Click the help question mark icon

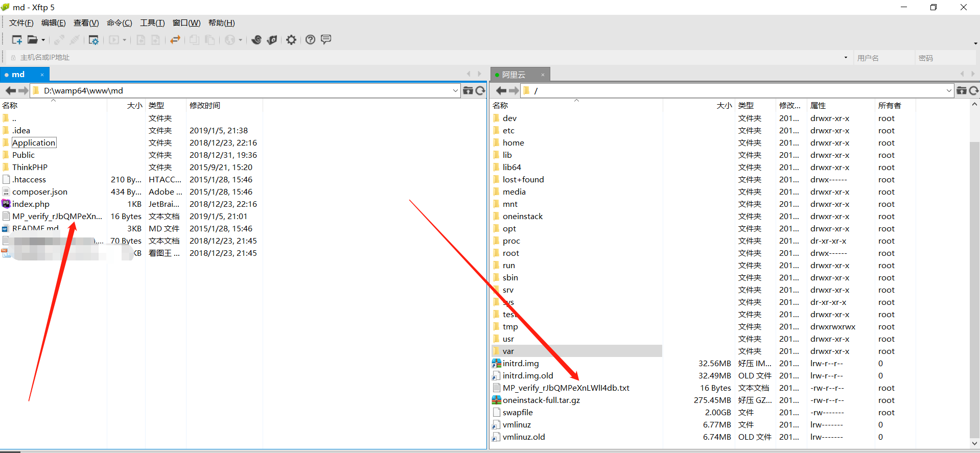click(x=310, y=40)
